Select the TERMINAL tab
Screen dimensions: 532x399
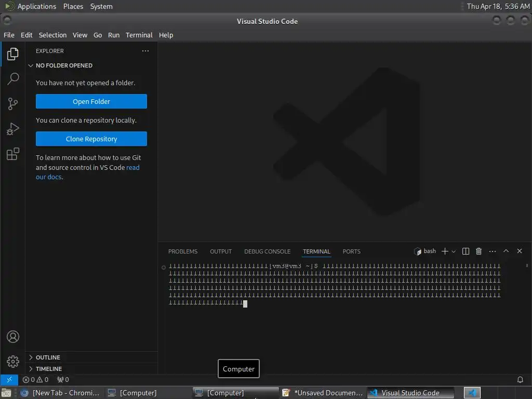coord(316,251)
